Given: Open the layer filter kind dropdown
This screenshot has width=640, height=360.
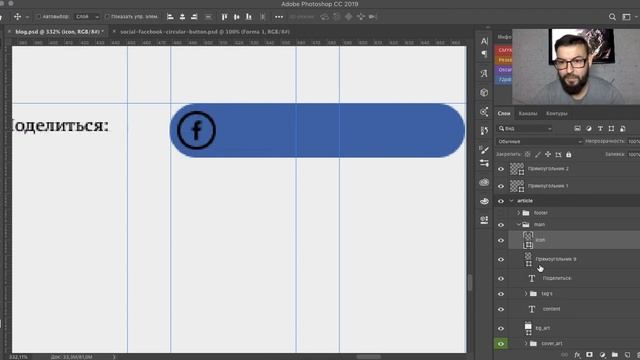Looking at the screenshot, I should click(525, 129).
